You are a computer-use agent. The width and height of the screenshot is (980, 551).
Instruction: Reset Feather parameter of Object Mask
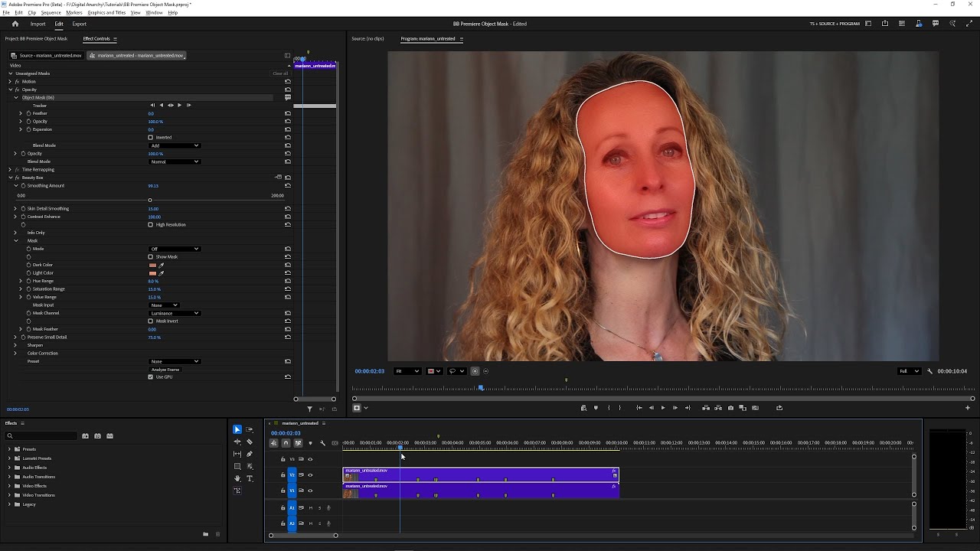click(288, 113)
